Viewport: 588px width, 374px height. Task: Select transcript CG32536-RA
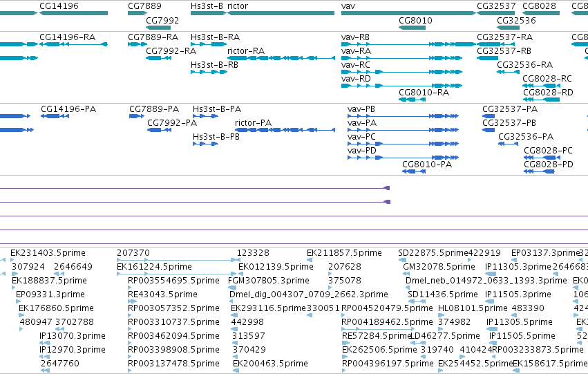[525, 64]
